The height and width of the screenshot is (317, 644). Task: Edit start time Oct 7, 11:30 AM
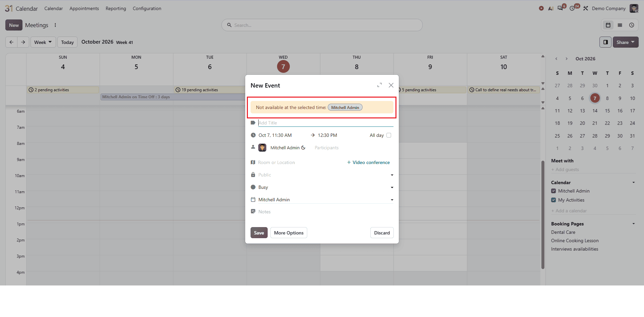(x=275, y=135)
